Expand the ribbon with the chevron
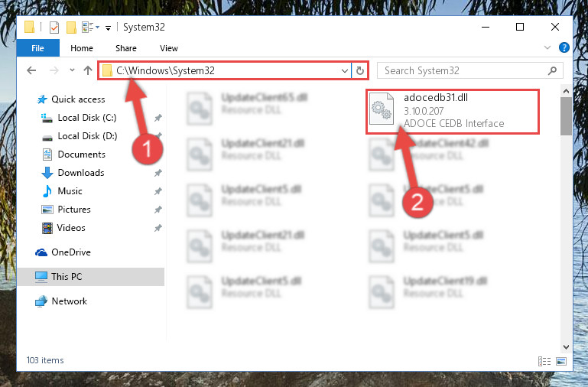 [547, 47]
